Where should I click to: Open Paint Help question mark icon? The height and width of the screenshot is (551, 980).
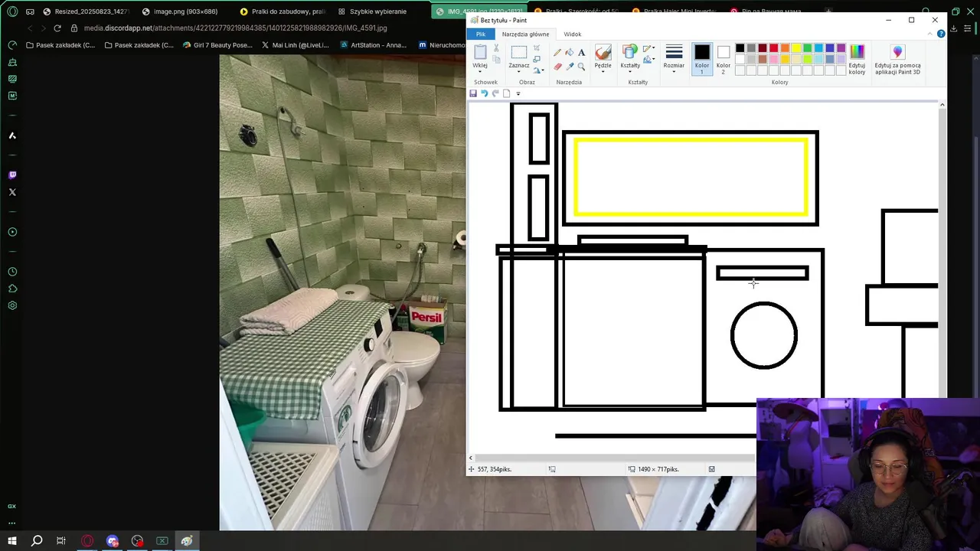pos(941,34)
